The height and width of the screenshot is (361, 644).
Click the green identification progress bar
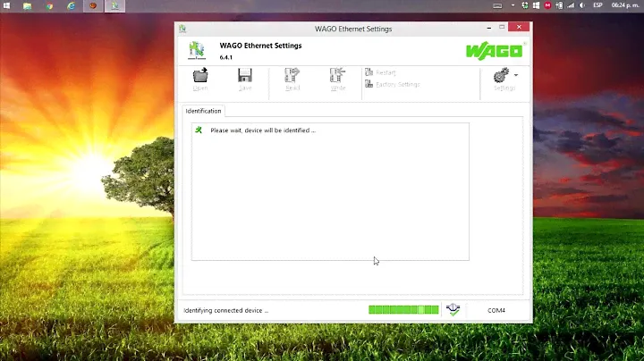pos(403,310)
